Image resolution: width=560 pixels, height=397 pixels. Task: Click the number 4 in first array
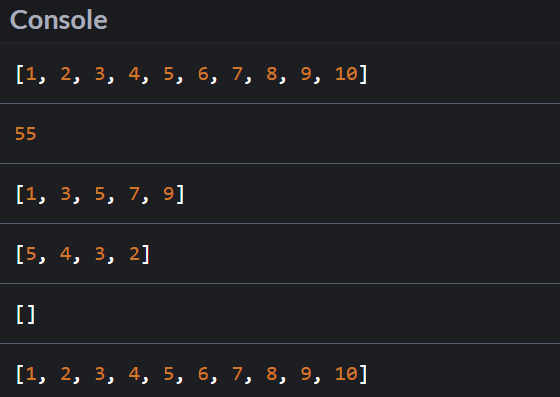pyautogui.click(x=134, y=74)
